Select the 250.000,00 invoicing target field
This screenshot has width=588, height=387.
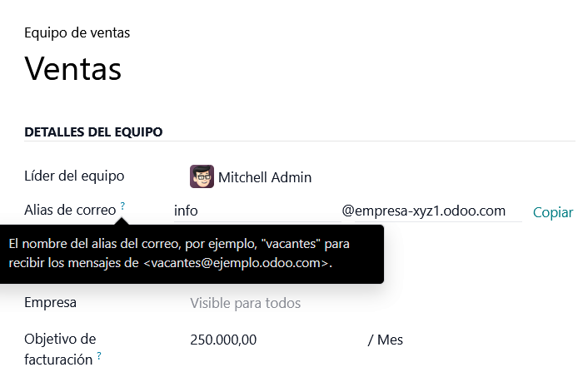(x=223, y=340)
